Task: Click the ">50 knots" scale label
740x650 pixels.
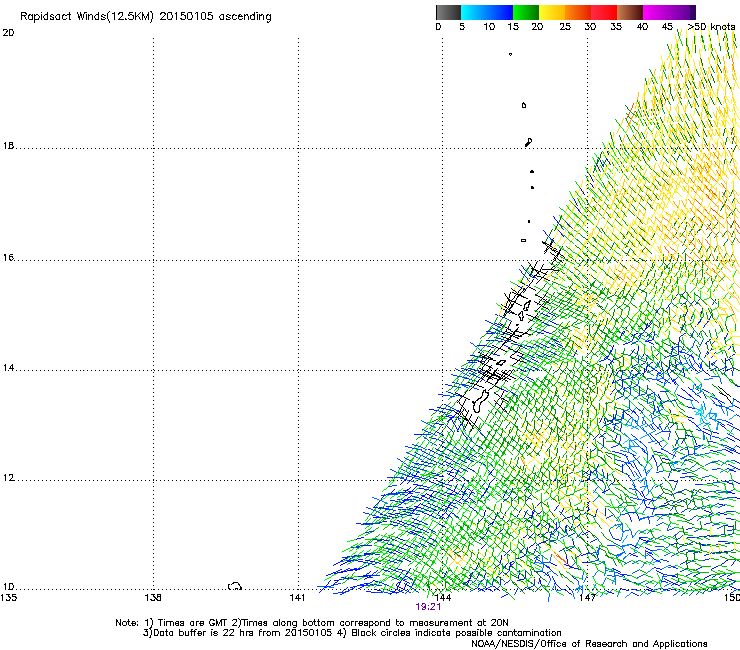Action: point(711,27)
